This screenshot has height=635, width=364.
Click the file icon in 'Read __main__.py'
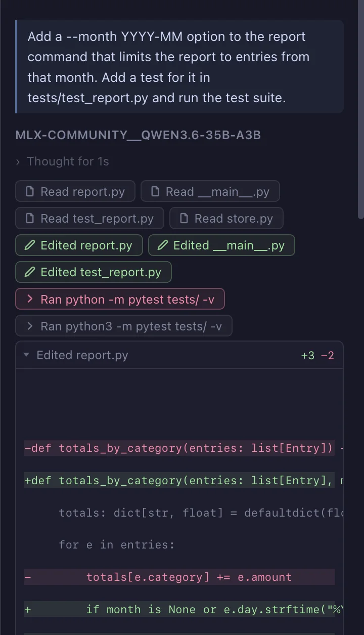156,192
